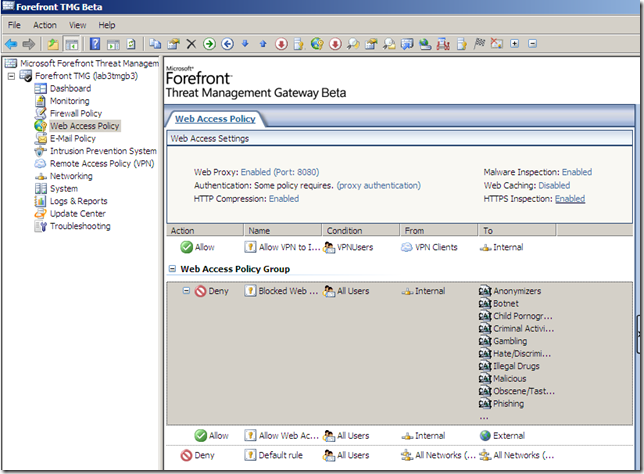Select the Allow VPN to I... rule name

[x=289, y=247]
